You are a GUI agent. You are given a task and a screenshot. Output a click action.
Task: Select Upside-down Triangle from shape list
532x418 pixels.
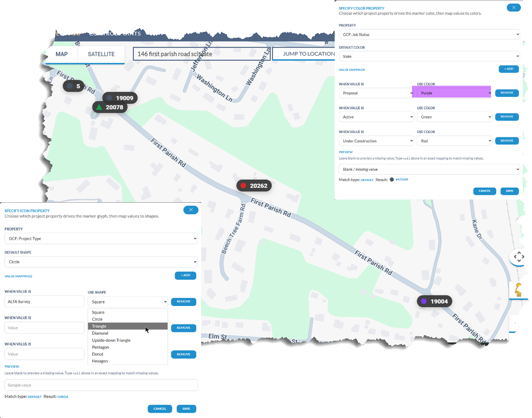[128, 340]
